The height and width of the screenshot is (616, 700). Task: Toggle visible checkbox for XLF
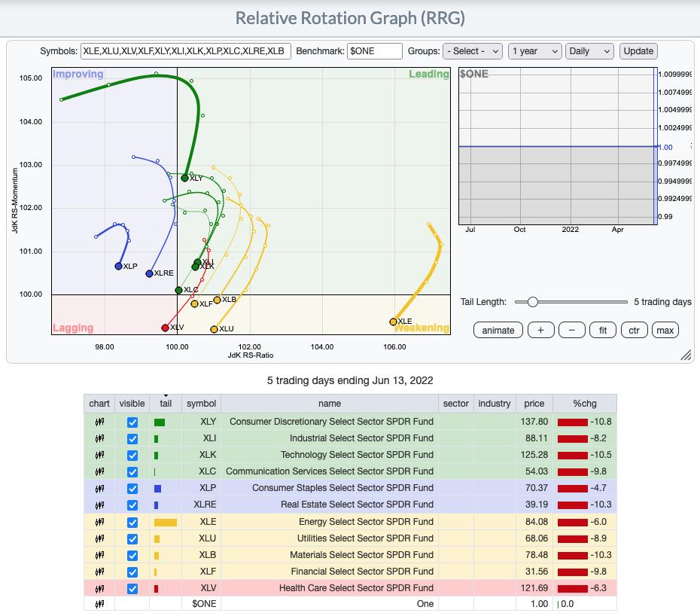(132, 572)
